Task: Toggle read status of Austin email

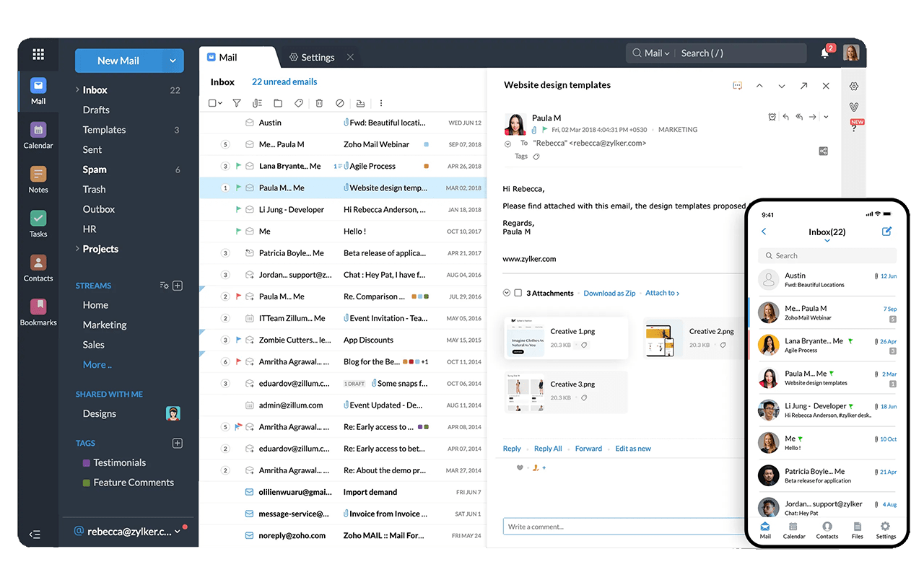Action: pyautogui.click(x=250, y=123)
